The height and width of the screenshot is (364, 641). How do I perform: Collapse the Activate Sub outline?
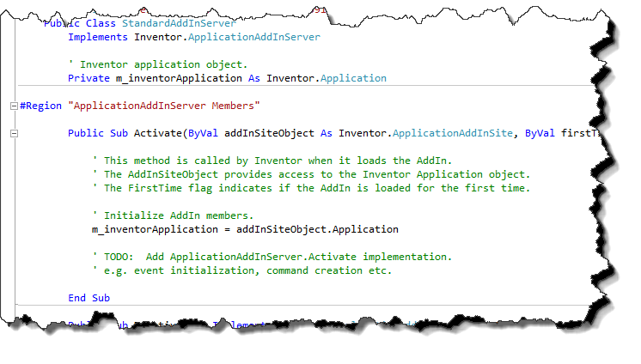14,134
